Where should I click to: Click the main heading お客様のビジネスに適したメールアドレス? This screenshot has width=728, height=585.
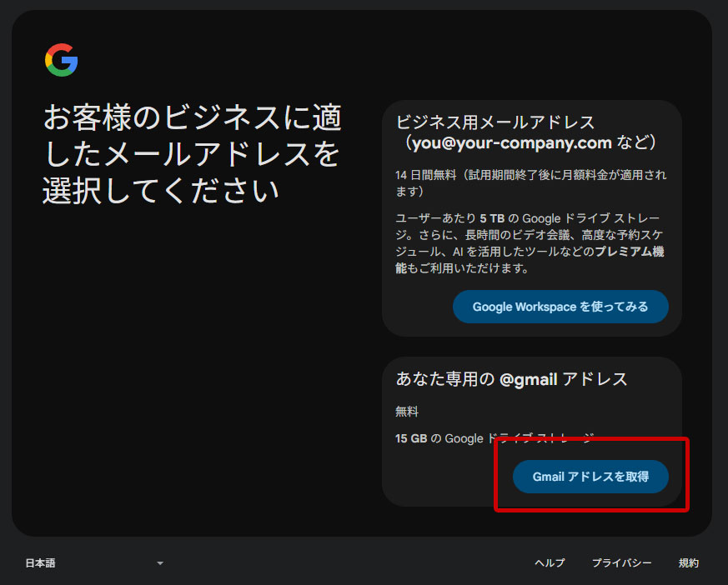[192, 154]
